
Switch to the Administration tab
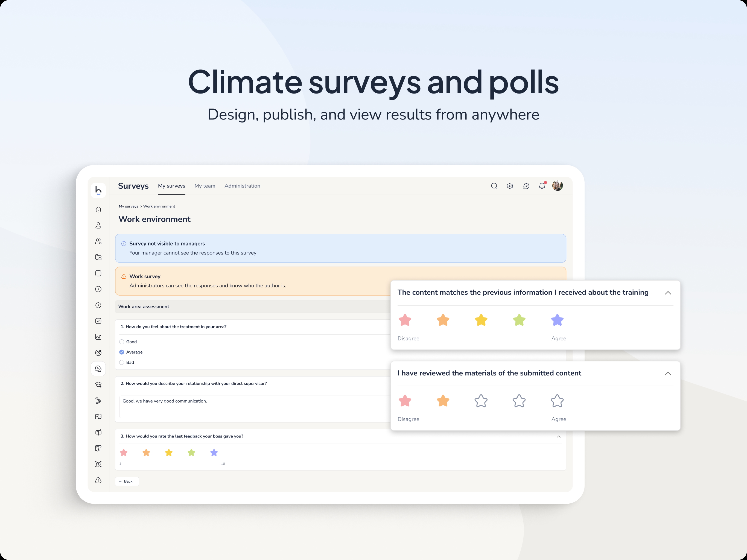tap(242, 186)
